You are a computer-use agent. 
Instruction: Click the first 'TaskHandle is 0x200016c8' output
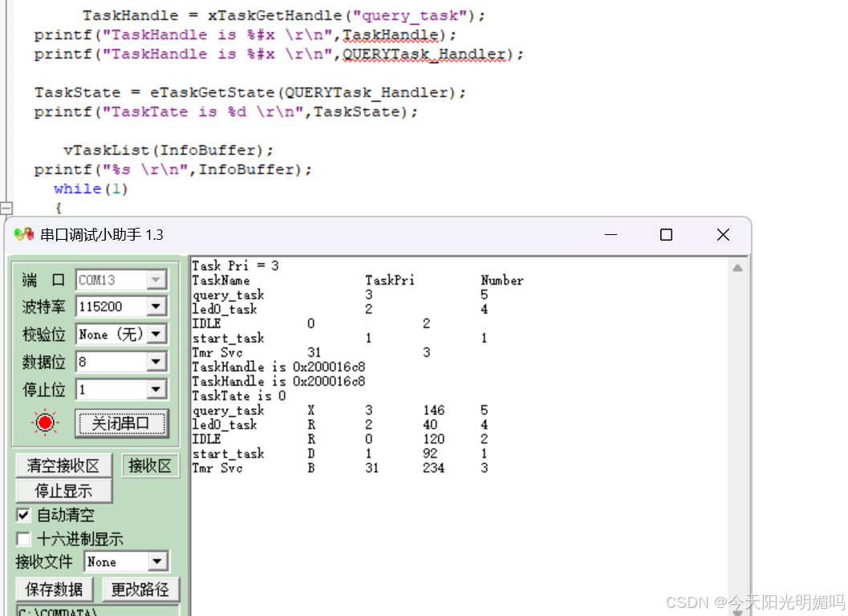coord(278,367)
